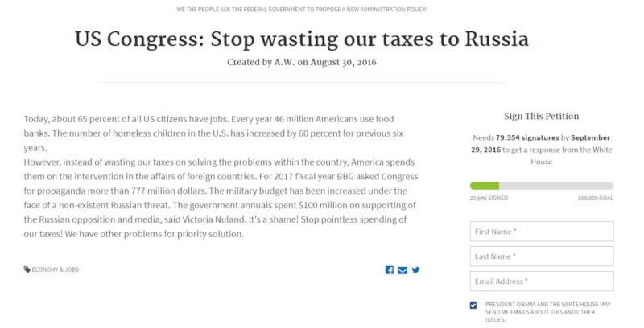
Task: Click the petition title heading
Action: coord(301,39)
